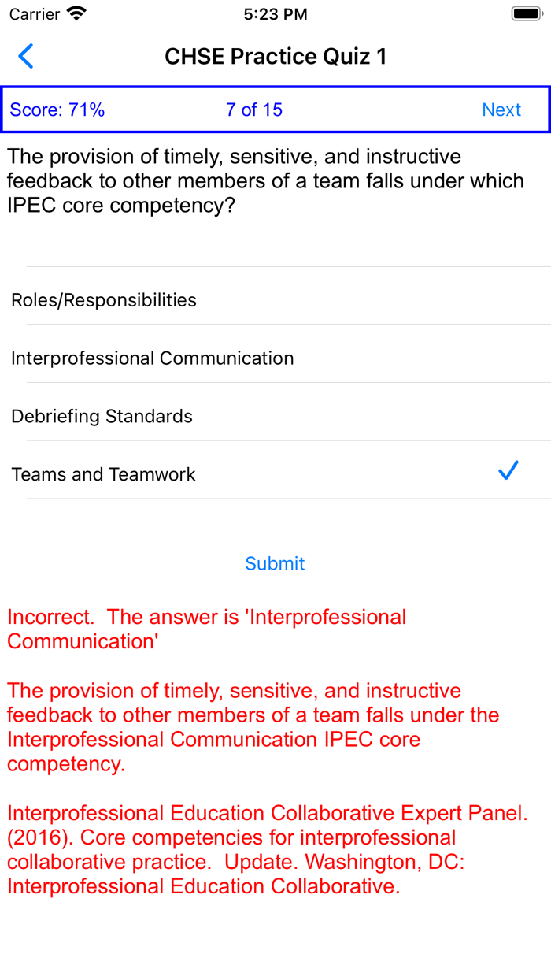
Task: Tap the Score: 71% label
Action: pyautogui.click(x=57, y=110)
